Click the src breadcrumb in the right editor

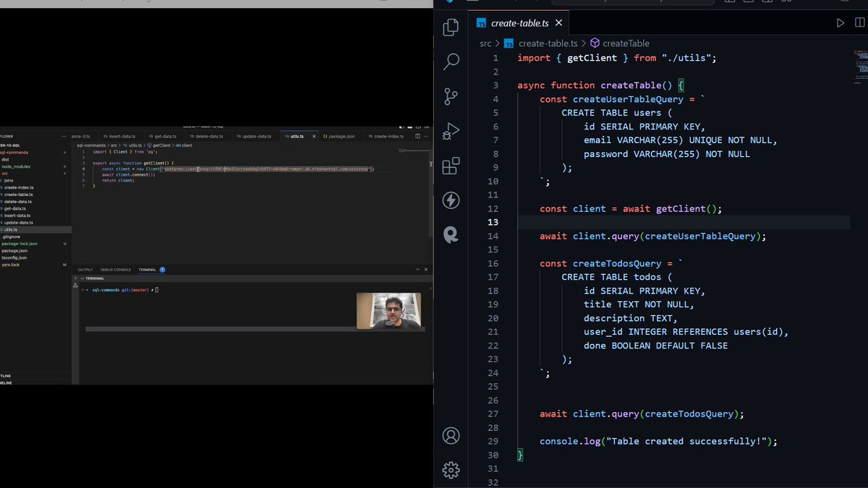click(x=485, y=43)
